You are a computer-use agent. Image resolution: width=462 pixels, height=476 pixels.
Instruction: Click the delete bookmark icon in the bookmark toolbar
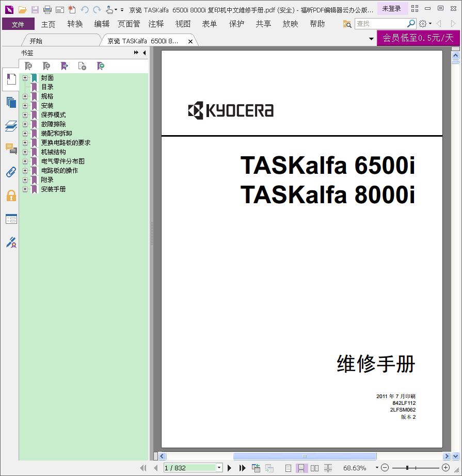(x=28, y=66)
